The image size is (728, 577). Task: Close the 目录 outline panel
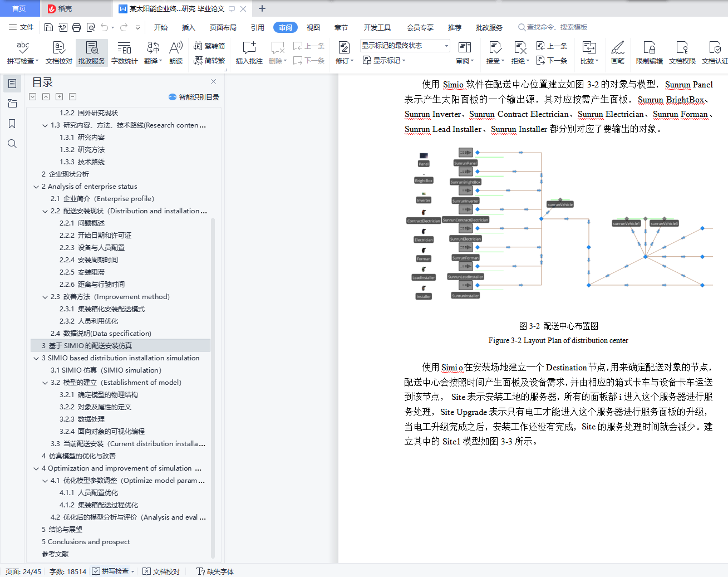point(213,82)
